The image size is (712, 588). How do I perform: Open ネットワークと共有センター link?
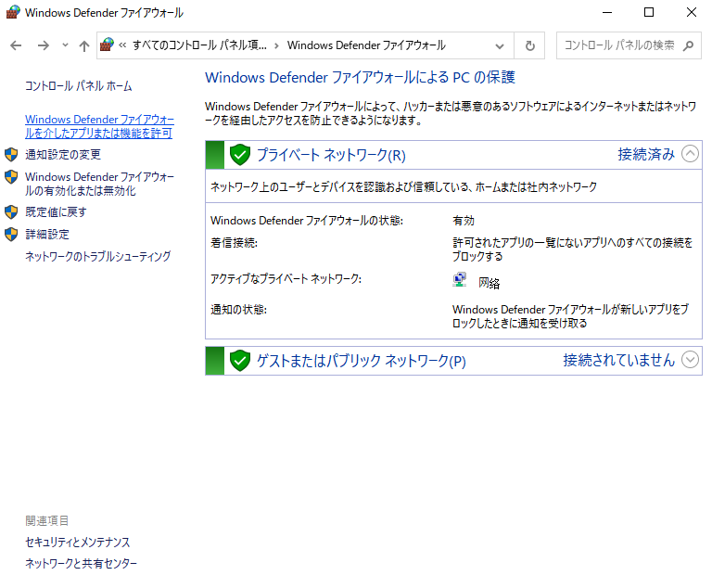point(81,564)
